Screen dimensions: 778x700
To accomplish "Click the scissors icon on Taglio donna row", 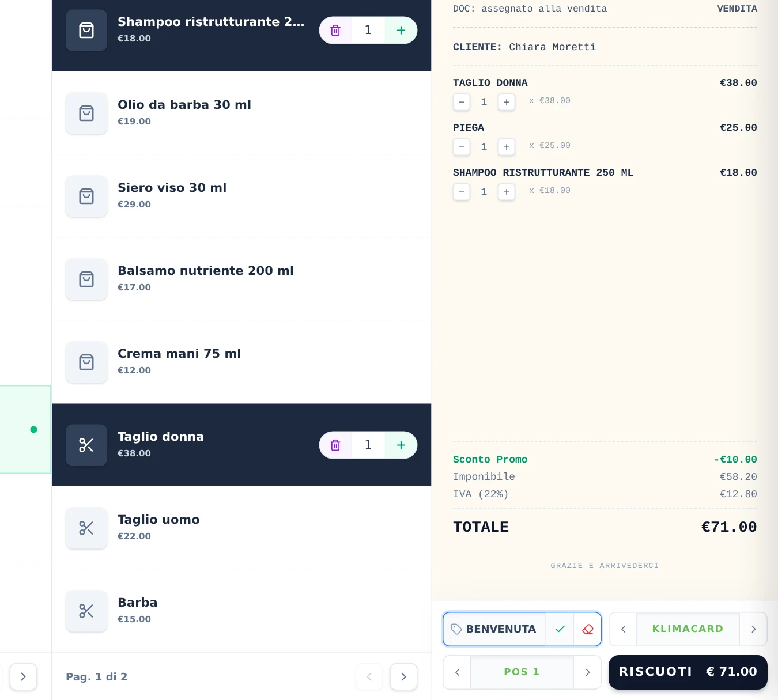I will 86,445.
